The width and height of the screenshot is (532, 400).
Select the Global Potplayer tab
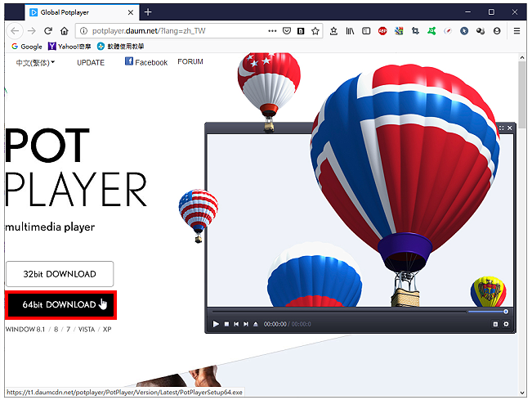pos(82,12)
